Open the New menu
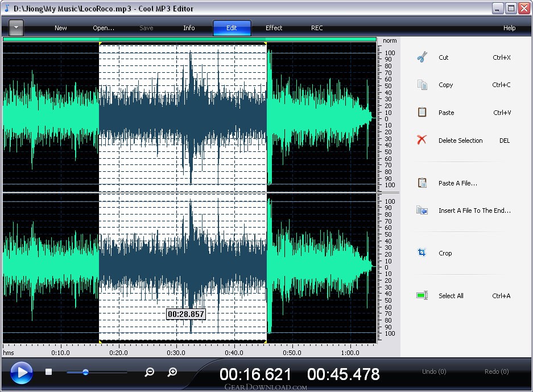533x392 pixels. point(60,28)
